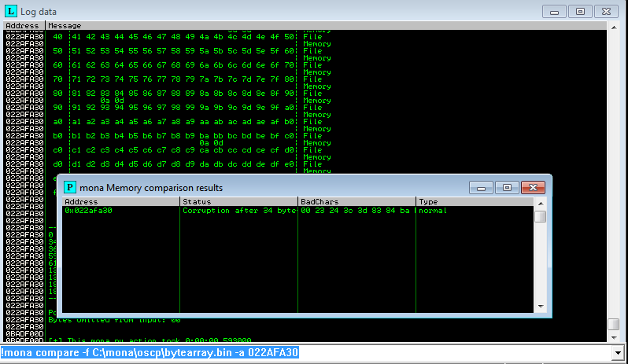Select the 'Corruption after 34 byte' status cell
This screenshot has width=628, height=364.
pos(238,211)
